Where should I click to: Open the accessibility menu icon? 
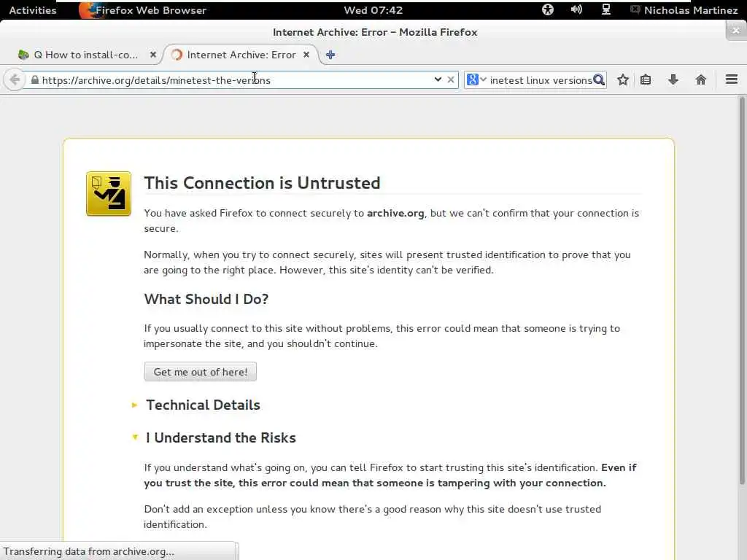tap(547, 9)
